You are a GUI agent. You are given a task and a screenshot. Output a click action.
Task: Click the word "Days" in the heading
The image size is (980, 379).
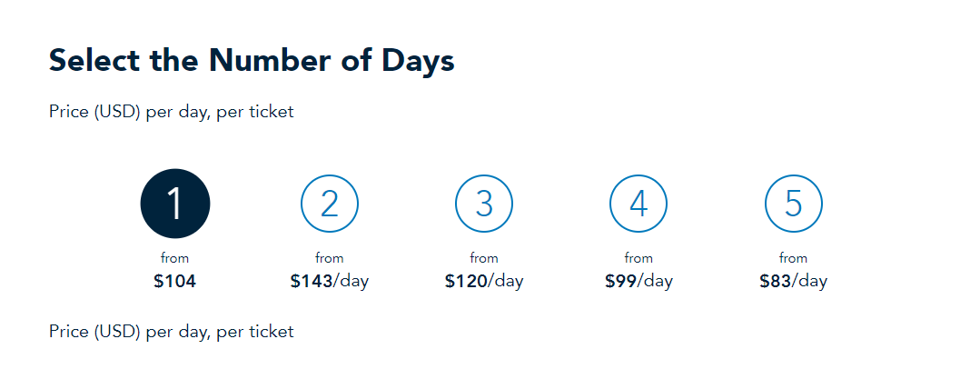418,62
